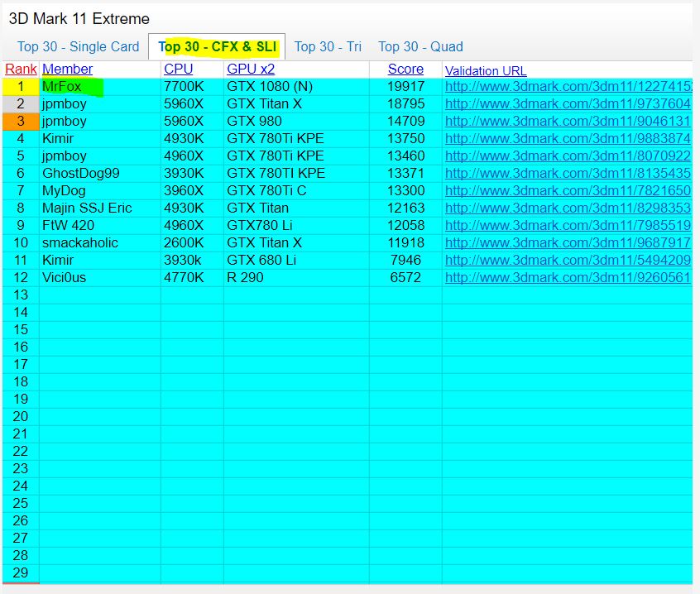Open the Top 30 - Quad tab
700x594 pixels.
coord(420,46)
